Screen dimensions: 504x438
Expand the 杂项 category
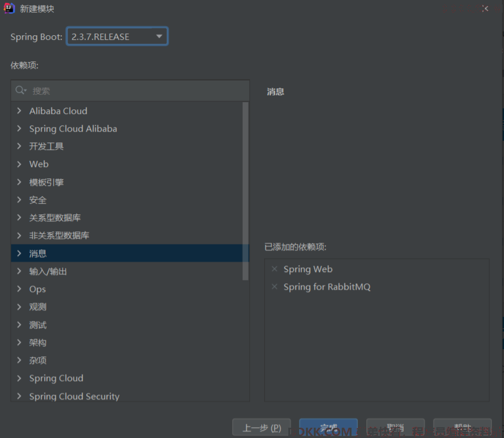(x=19, y=360)
